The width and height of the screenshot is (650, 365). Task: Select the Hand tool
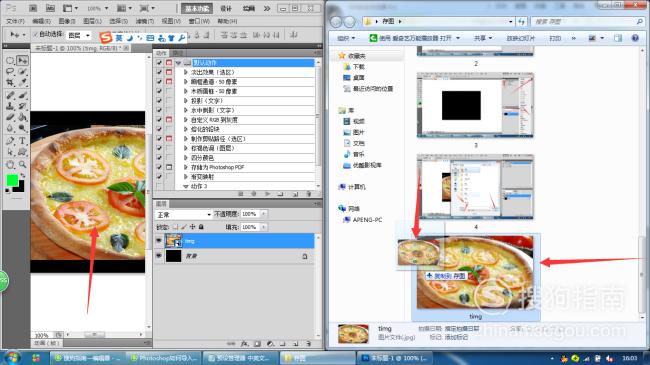(x=10, y=165)
